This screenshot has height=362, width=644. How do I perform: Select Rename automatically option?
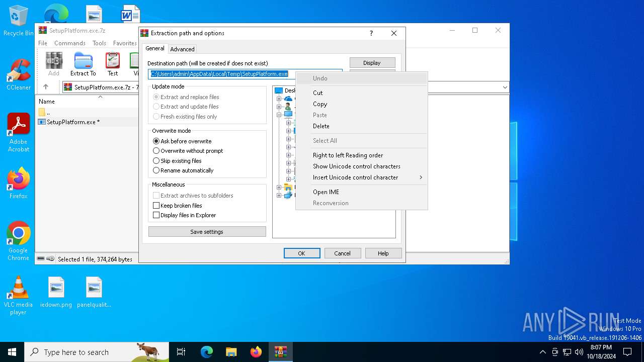pyautogui.click(x=183, y=170)
